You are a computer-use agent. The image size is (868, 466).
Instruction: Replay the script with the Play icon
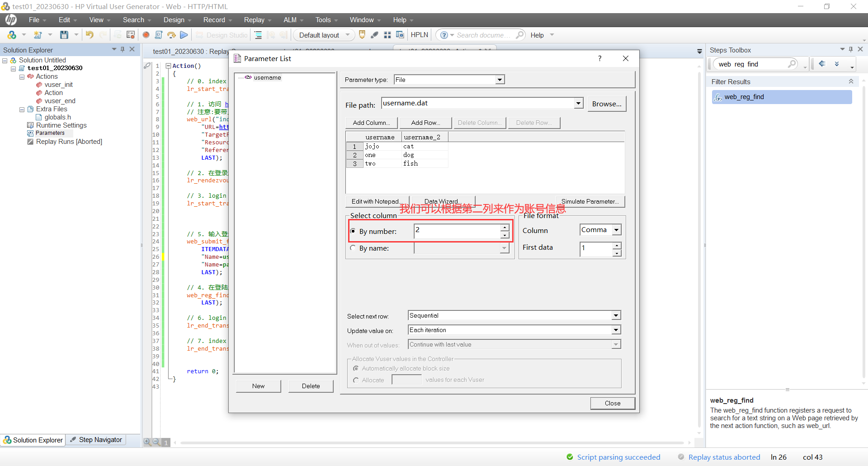pos(184,35)
